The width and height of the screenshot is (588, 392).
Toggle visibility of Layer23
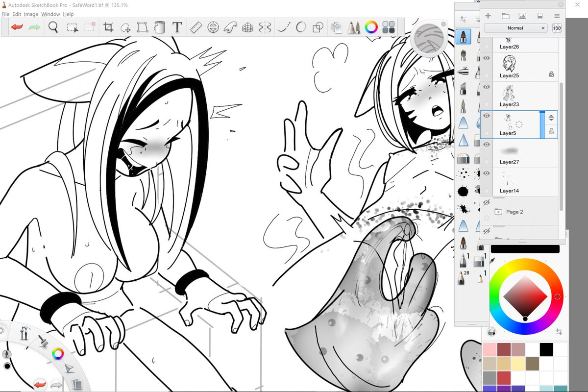[x=487, y=87]
